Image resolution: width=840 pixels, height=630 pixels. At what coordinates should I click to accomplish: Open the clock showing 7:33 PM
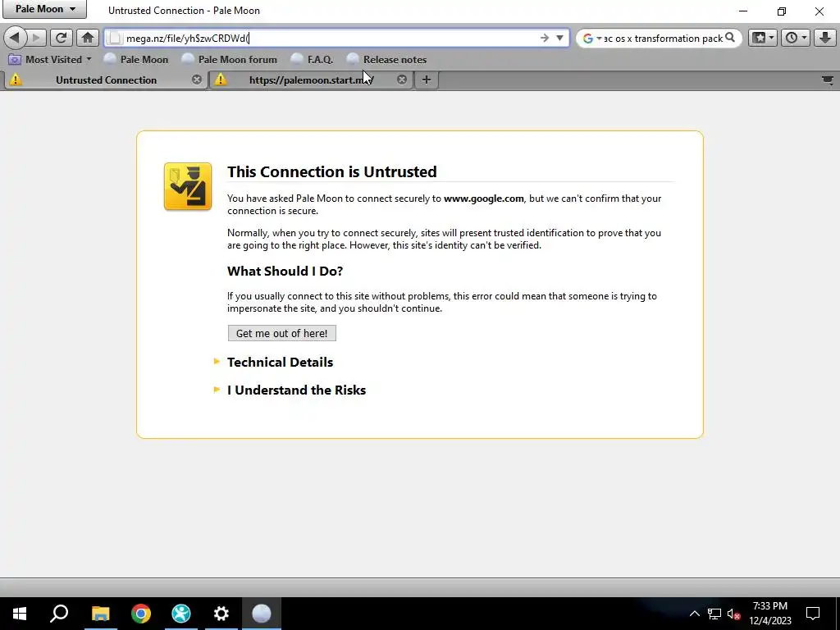tap(770, 614)
